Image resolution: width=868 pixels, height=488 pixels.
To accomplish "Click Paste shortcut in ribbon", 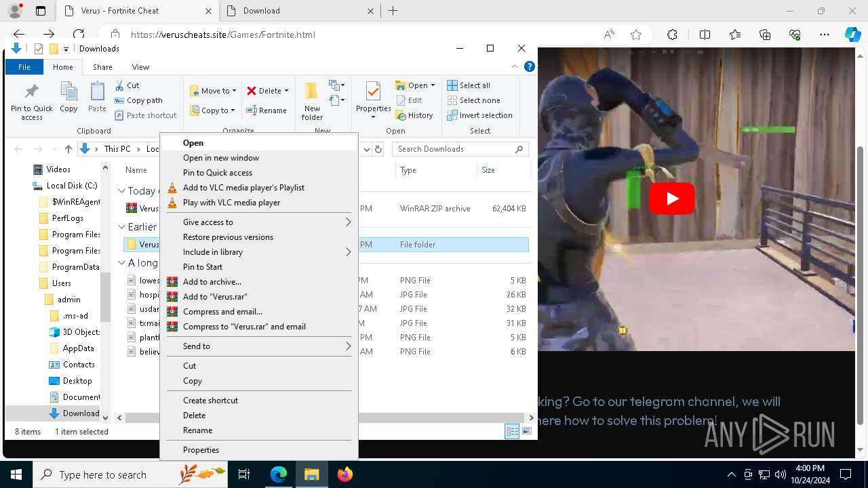I will [x=145, y=115].
